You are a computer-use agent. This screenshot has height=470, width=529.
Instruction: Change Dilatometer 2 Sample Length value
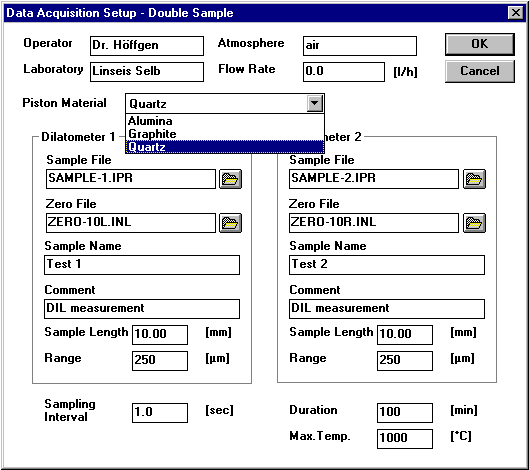coord(405,335)
